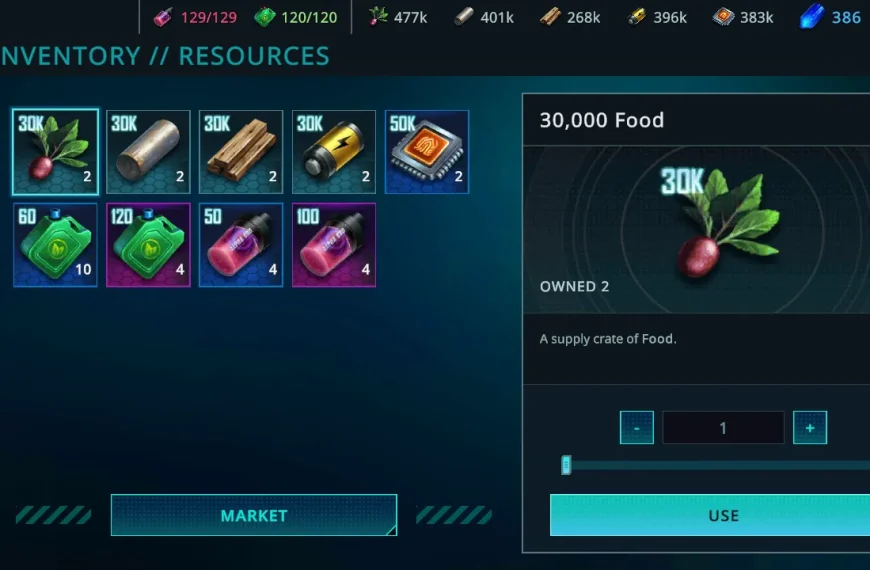Click the 477k food resource counter
870x570 pixels.
point(398,17)
